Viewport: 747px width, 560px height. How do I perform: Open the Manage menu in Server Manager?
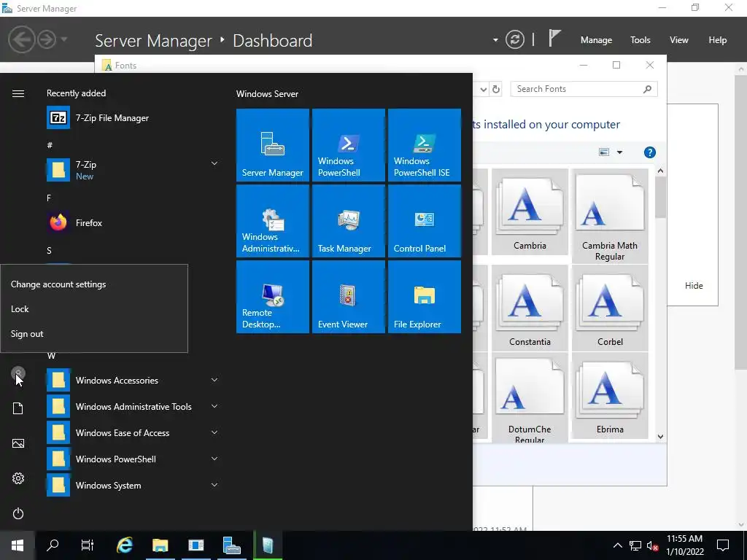pyautogui.click(x=596, y=40)
